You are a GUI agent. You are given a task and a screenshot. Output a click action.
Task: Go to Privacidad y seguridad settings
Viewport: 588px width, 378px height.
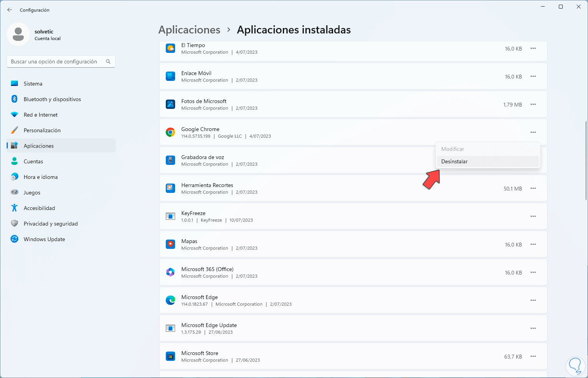click(61, 224)
